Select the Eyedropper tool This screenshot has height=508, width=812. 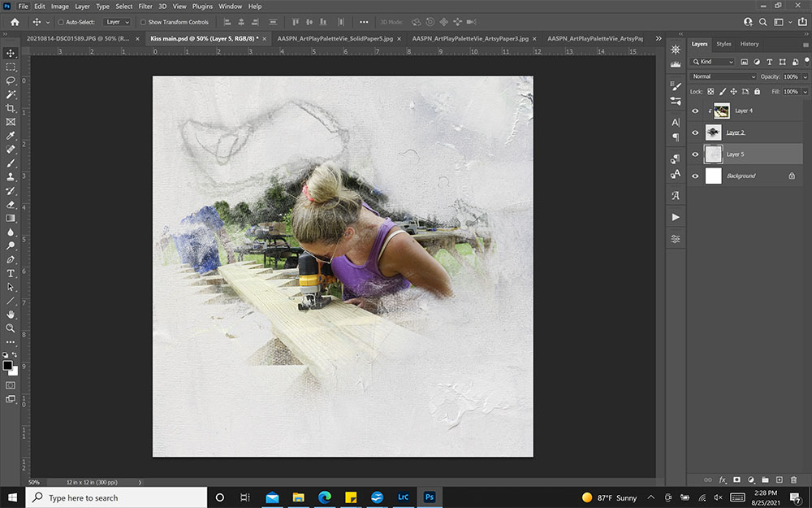pyautogui.click(x=11, y=135)
